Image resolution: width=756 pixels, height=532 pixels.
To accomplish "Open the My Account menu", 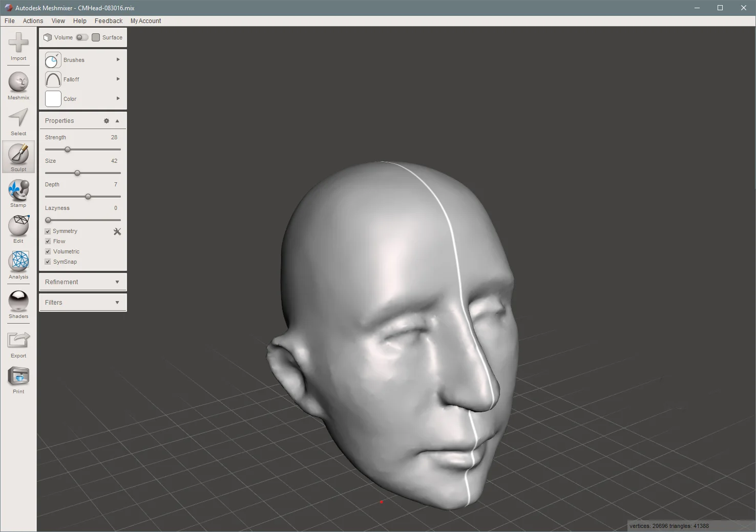I will [145, 21].
